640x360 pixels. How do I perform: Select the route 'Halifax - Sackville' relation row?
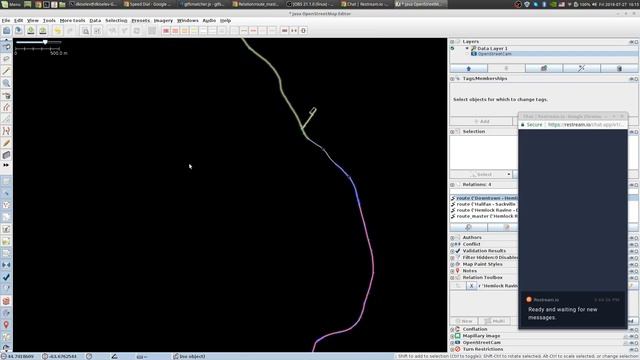click(484, 204)
